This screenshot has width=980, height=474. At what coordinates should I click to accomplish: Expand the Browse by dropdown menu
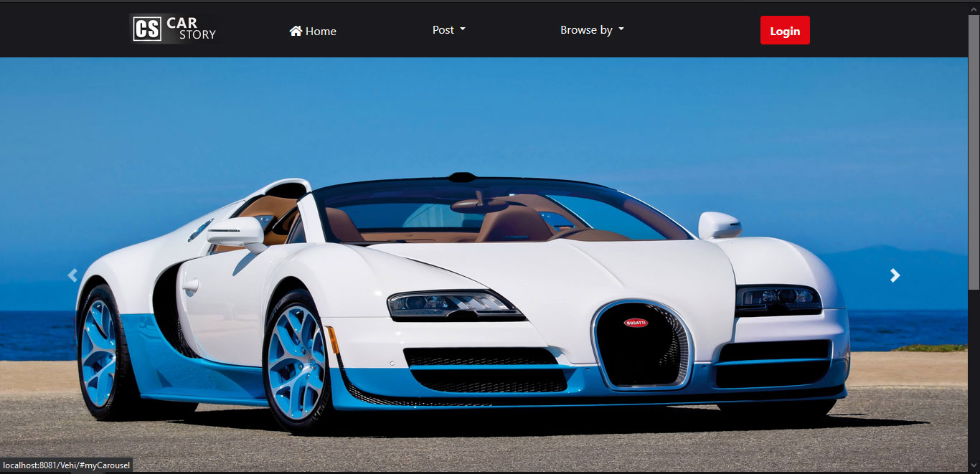tap(593, 29)
